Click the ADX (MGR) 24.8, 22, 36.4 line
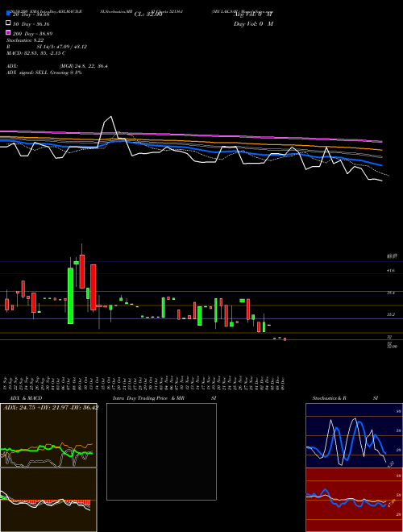Viewport: 403px width, 532px height. [57, 66]
